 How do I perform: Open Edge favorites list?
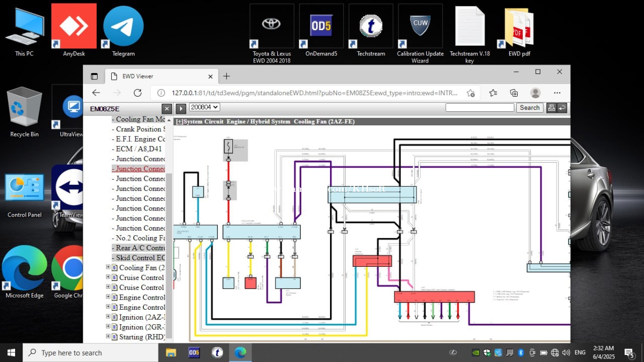[x=493, y=93]
